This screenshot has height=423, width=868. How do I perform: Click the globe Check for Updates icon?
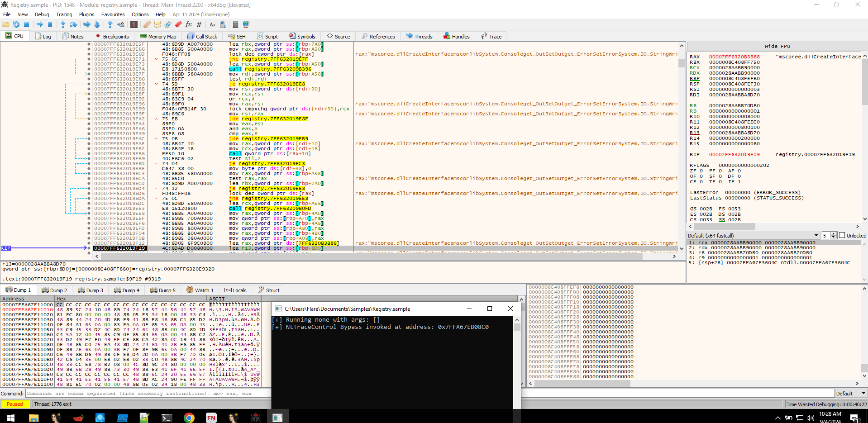coord(246,24)
